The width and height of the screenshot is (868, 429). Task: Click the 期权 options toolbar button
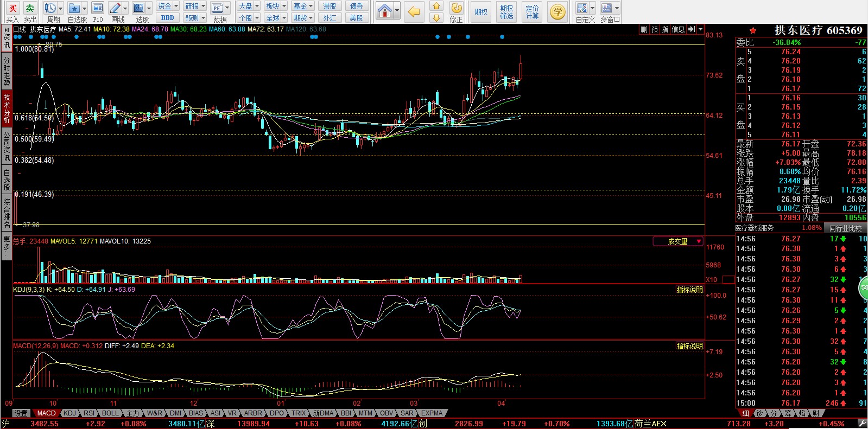coord(481,11)
